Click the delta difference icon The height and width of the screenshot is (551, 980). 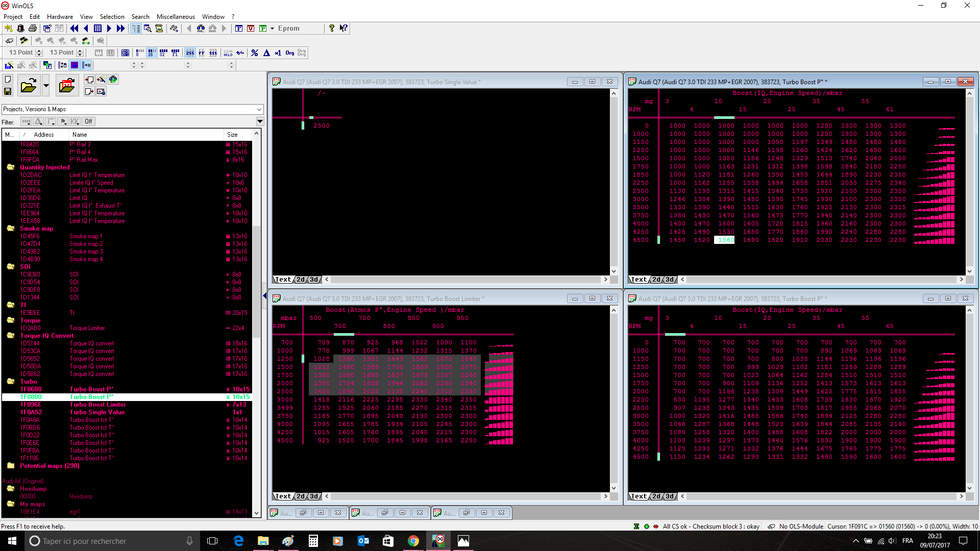pos(266,53)
